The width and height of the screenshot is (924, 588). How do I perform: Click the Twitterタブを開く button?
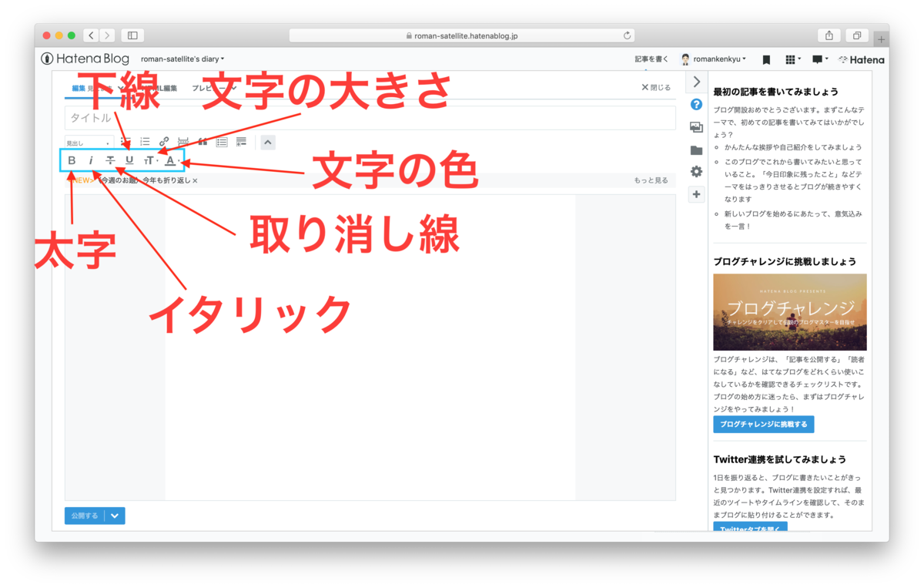pos(750,527)
